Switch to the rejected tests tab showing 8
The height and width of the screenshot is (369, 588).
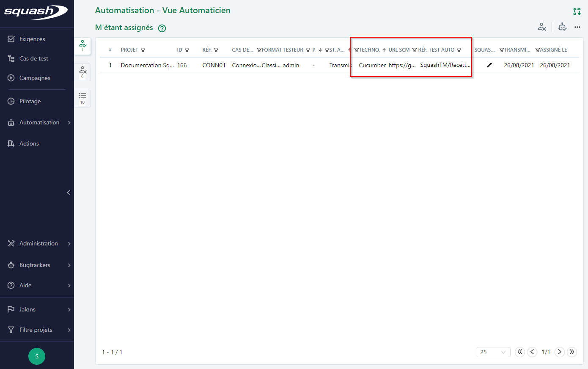pyautogui.click(x=82, y=72)
